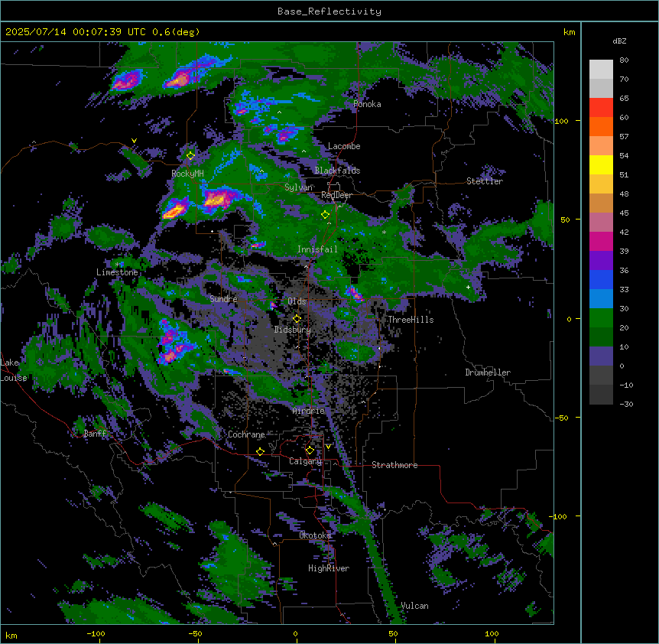Image resolution: width=659 pixels, height=644 pixels.
Task: Click the dBZ legend heading
Action: (619, 41)
